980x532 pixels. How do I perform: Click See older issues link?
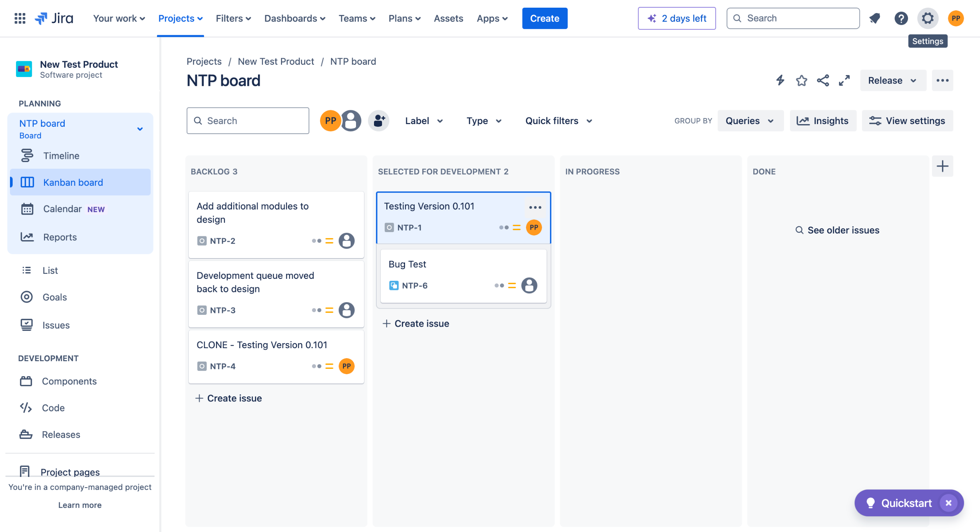[x=837, y=230]
